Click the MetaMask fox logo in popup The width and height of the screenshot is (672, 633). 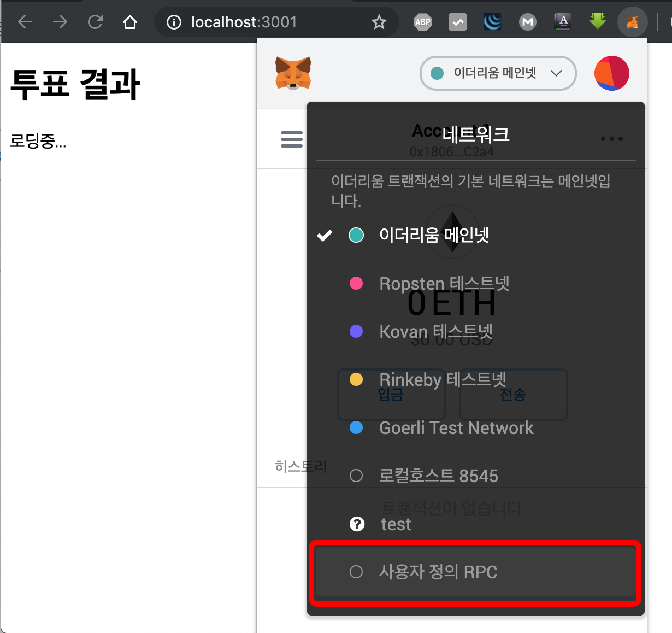pyautogui.click(x=293, y=73)
